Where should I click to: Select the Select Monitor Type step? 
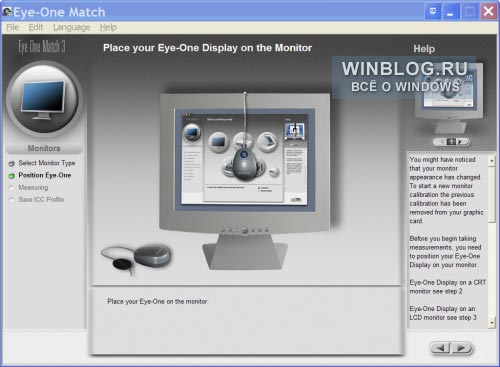(x=47, y=163)
